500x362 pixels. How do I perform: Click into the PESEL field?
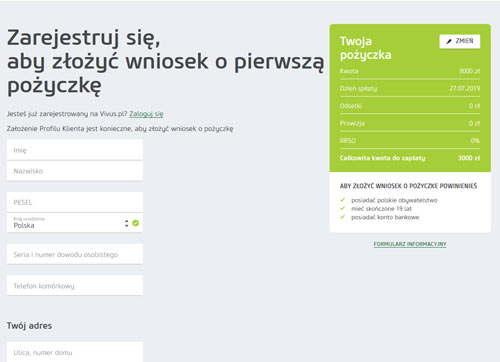click(75, 202)
